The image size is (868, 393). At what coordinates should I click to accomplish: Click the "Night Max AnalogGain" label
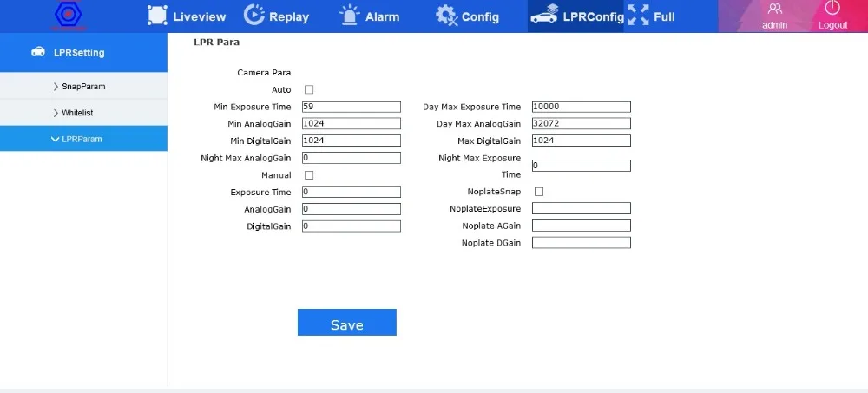tap(246, 158)
